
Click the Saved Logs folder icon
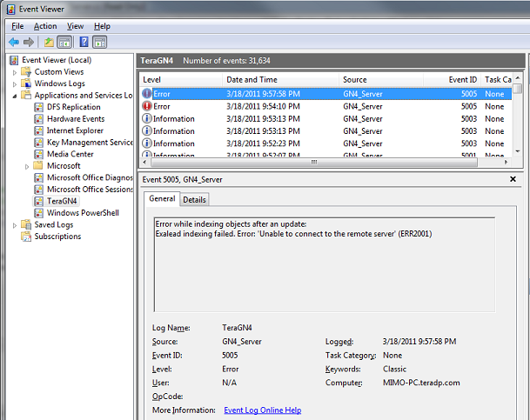tap(26, 224)
